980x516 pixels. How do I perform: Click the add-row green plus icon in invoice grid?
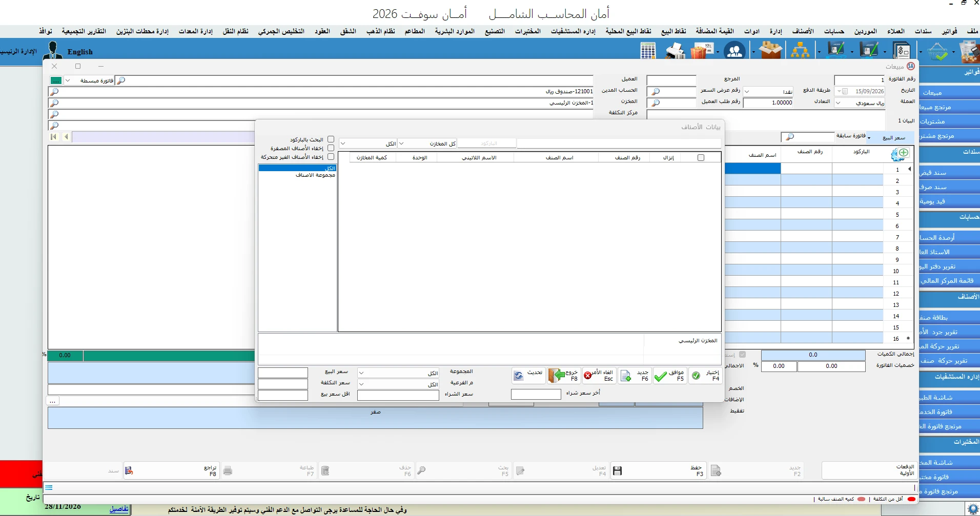[904, 153]
